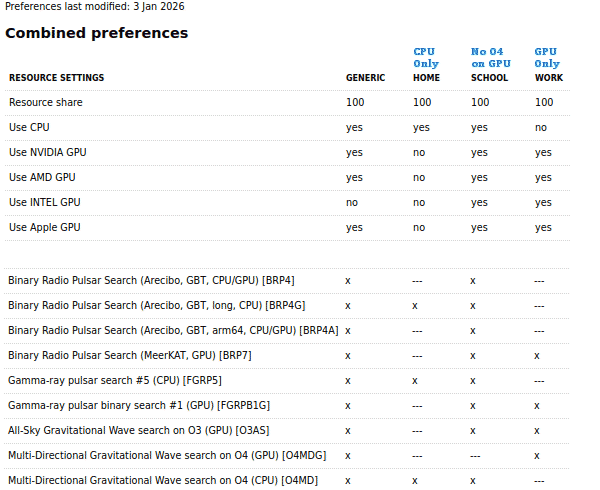The image size is (600, 490).
Task: Click the CPU Only venue link
Action: tap(426, 57)
